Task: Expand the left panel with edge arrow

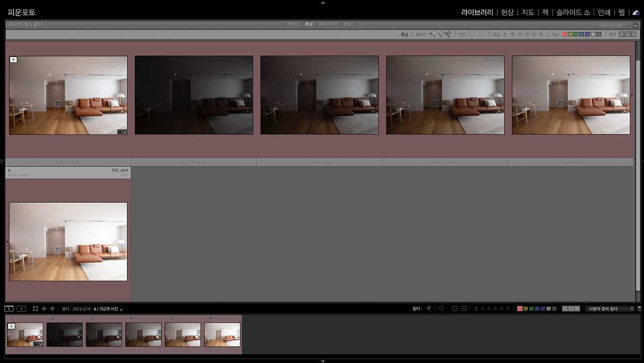Action: (2, 161)
